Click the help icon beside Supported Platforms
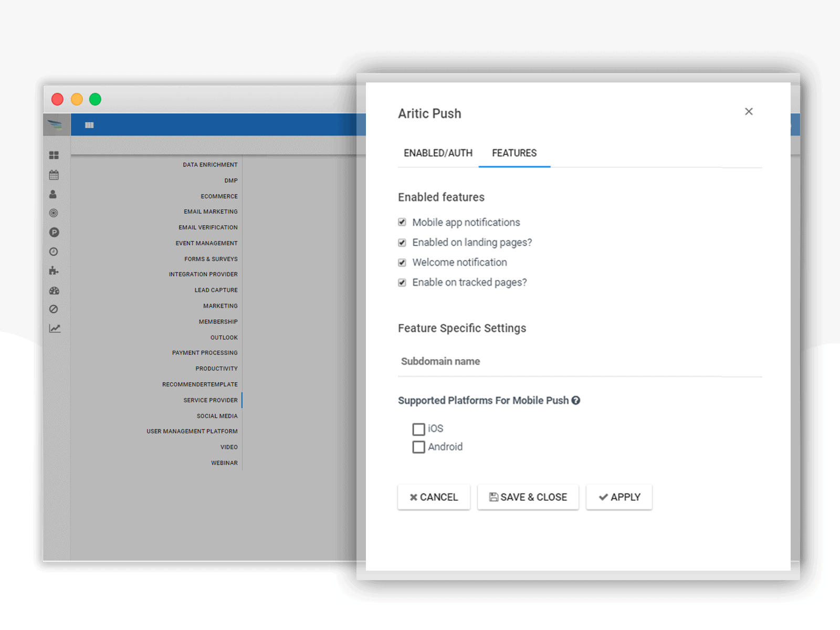 click(x=576, y=401)
